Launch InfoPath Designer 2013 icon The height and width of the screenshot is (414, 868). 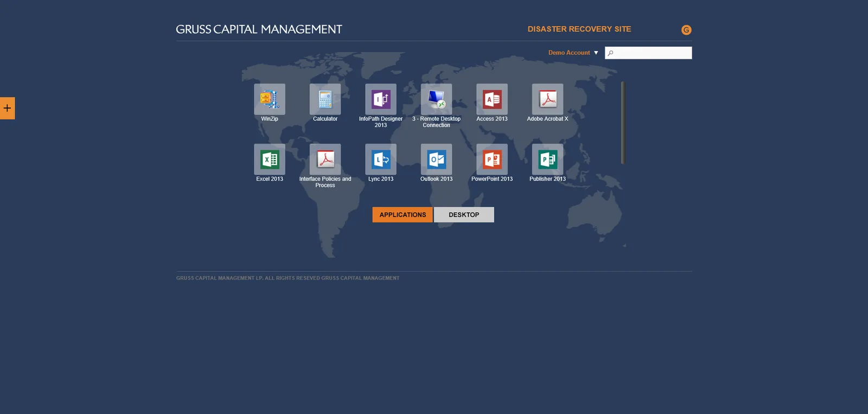(x=381, y=99)
